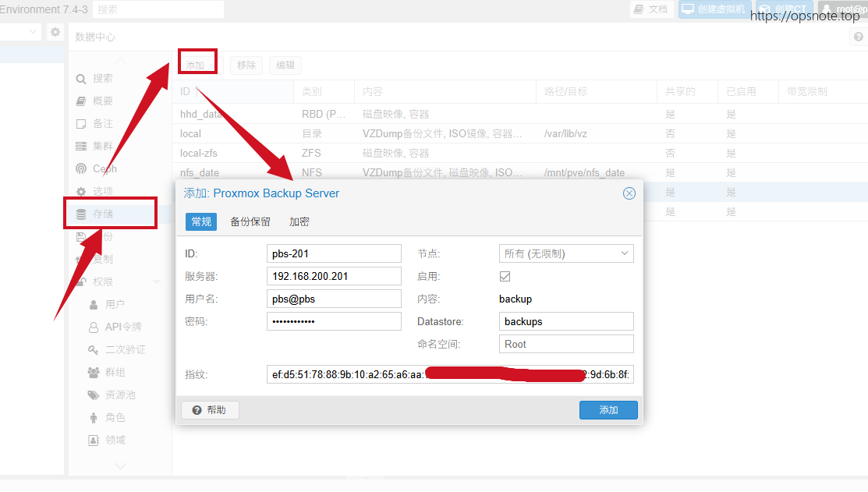
Task: Open the API令牌 token icon
Action: click(x=94, y=327)
